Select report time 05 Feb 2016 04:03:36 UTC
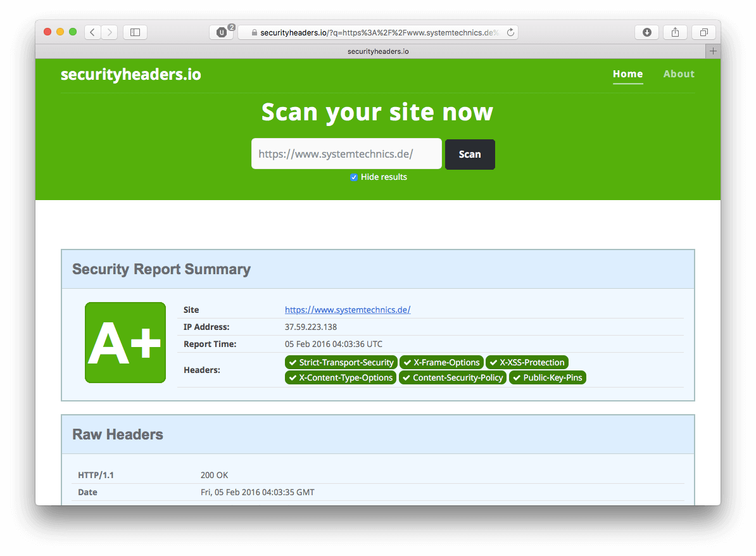The height and width of the screenshot is (556, 756). (333, 344)
